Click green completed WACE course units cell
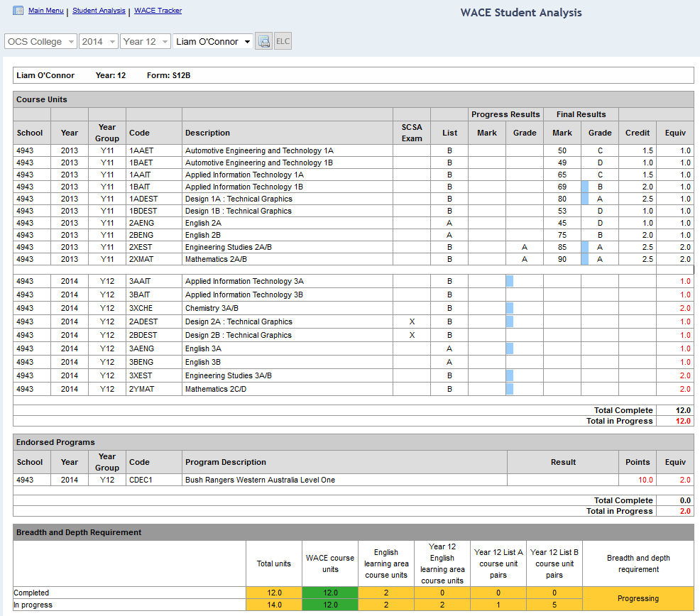Image resolution: width=700 pixels, height=616 pixels. click(x=330, y=593)
